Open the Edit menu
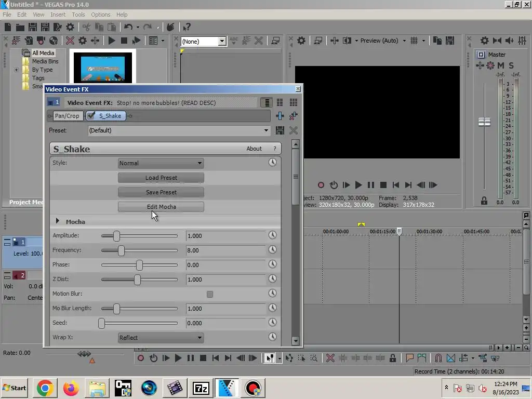This screenshot has width=532, height=399. tap(22, 15)
